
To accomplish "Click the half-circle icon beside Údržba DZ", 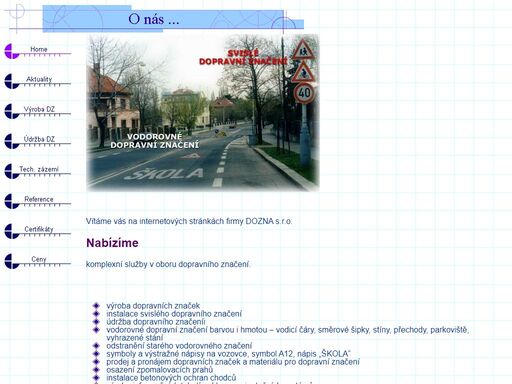I will [x=12, y=141].
